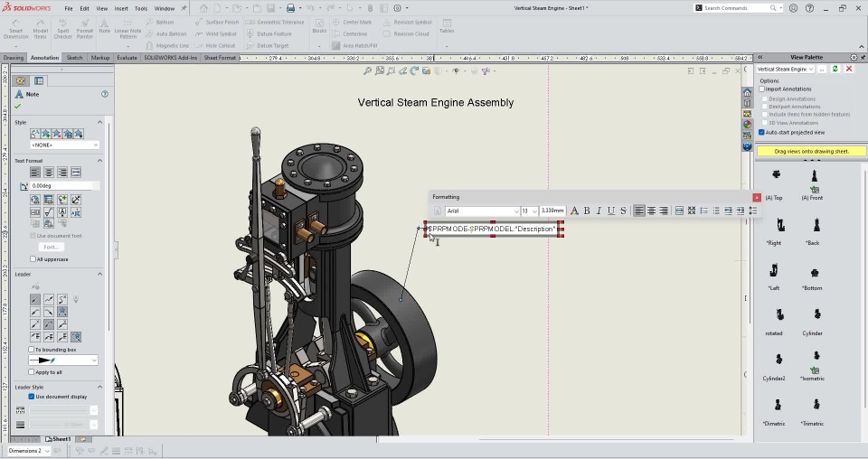Click the green checkmark to accept the note
Screen dimensions: 868x459
(17, 106)
